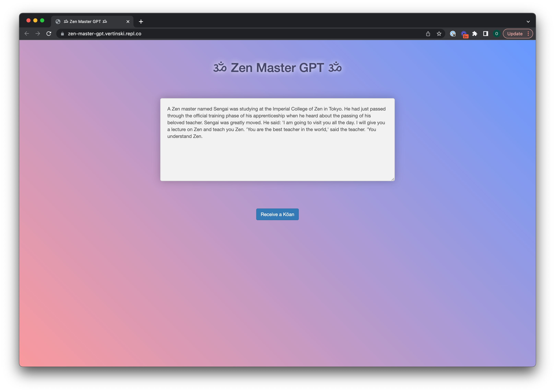555x392 pixels.
Task: Bookmark this page with the star icon
Action: coord(439,34)
